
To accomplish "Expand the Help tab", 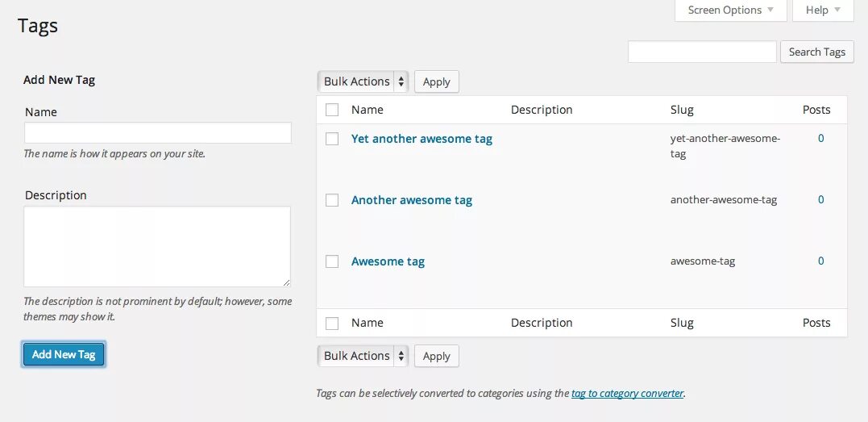I will 823,10.
